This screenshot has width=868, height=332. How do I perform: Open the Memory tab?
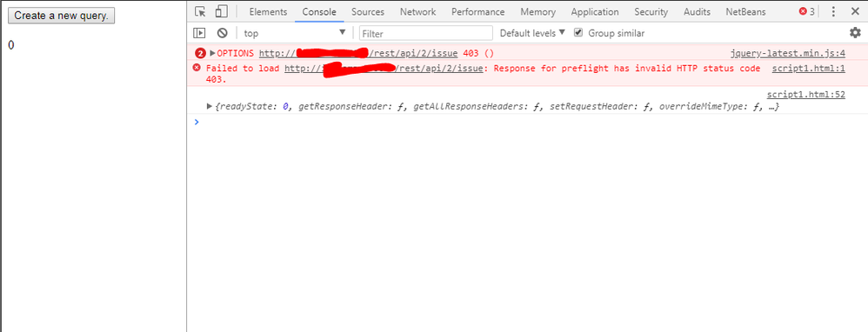click(x=537, y=11)
